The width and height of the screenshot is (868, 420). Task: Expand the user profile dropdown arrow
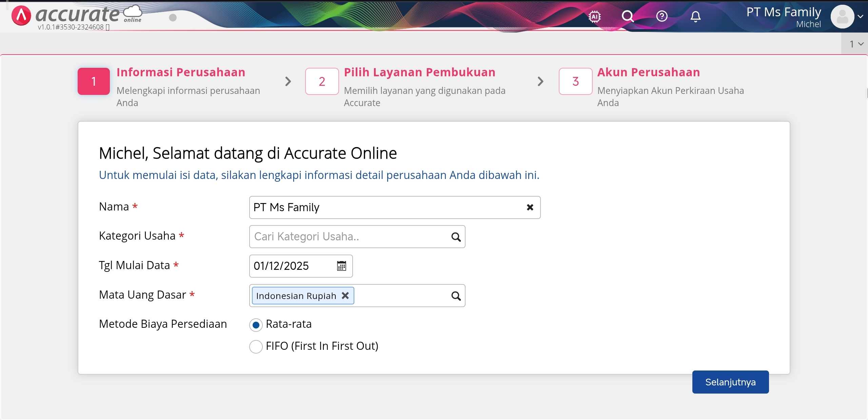pyautogui.click(x=861, y=16)
